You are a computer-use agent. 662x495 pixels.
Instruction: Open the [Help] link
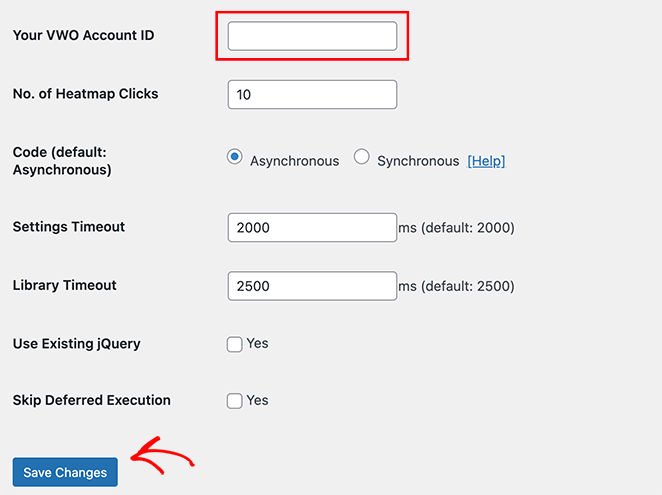pos(486,161)
